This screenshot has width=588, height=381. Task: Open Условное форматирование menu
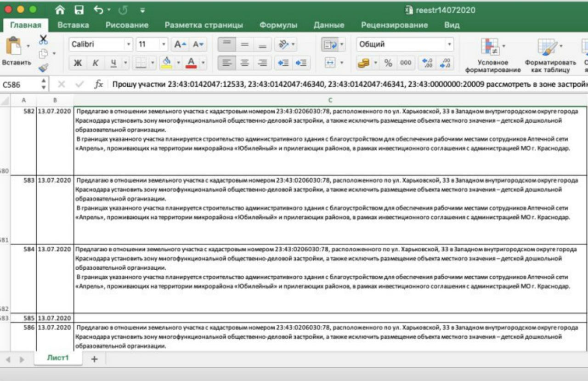coord(493,55)
